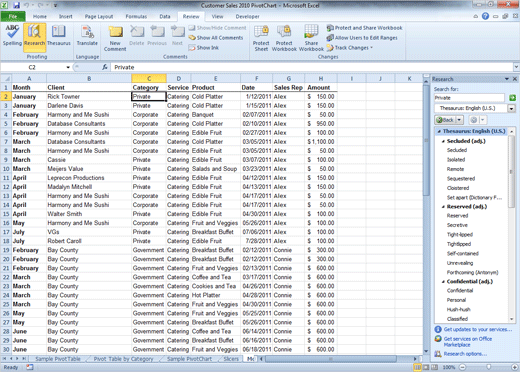Collapse the Confidential (adj.) group
The height and width of the screenshot is (372, 520).
443,282
